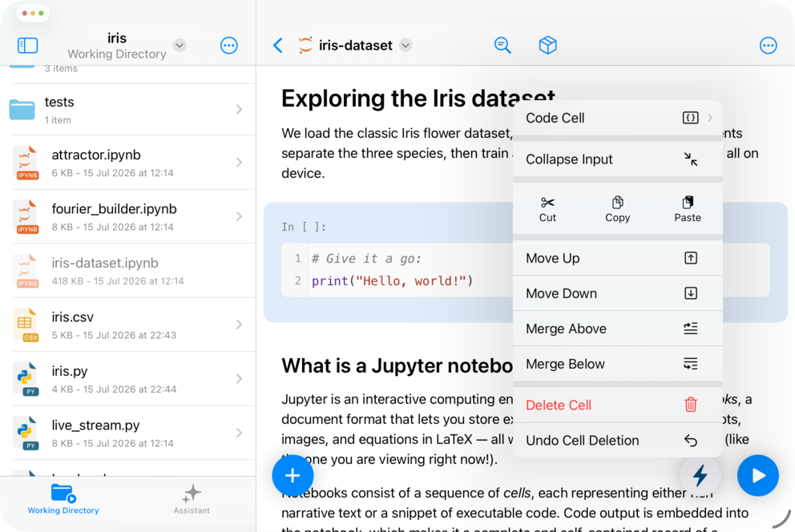This screenshot has height=532, width=795.
Task: Click the Merge Above icon
Action: (x=691, y=328)
